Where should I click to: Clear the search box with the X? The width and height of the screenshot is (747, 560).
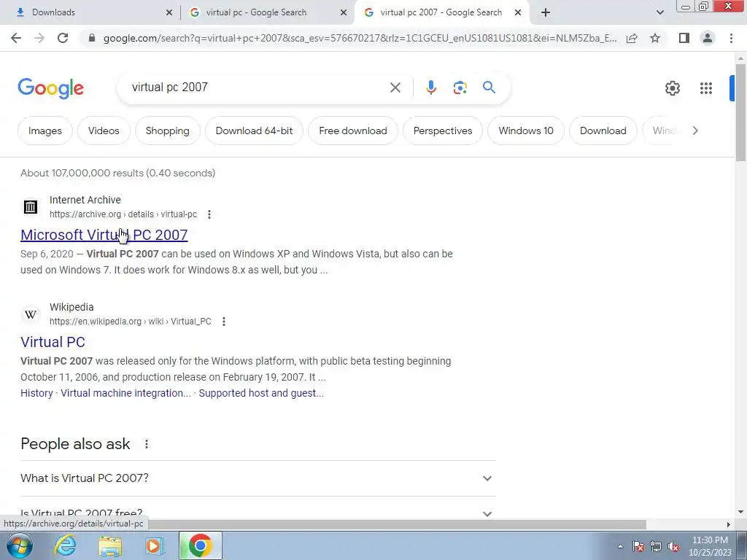(x=395, y=87)
